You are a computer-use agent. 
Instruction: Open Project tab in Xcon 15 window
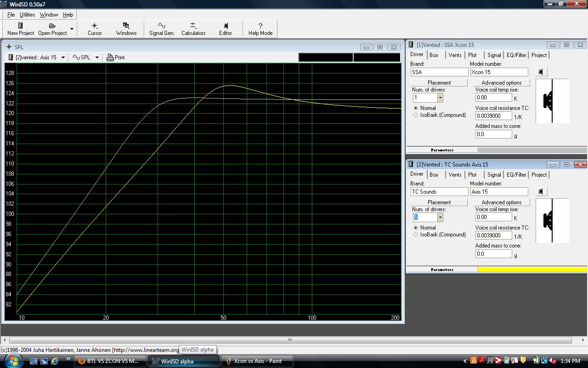coord(539,55)
